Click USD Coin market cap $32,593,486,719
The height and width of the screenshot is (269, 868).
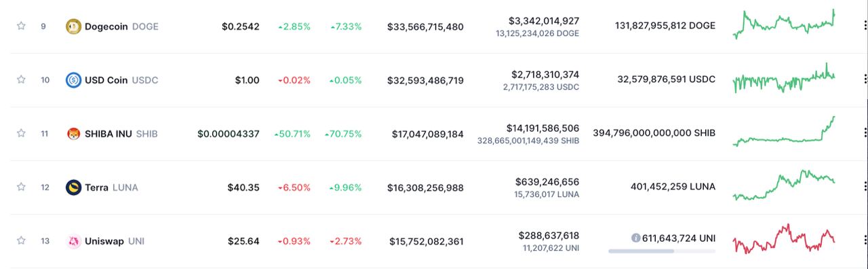tap(425, 80)
